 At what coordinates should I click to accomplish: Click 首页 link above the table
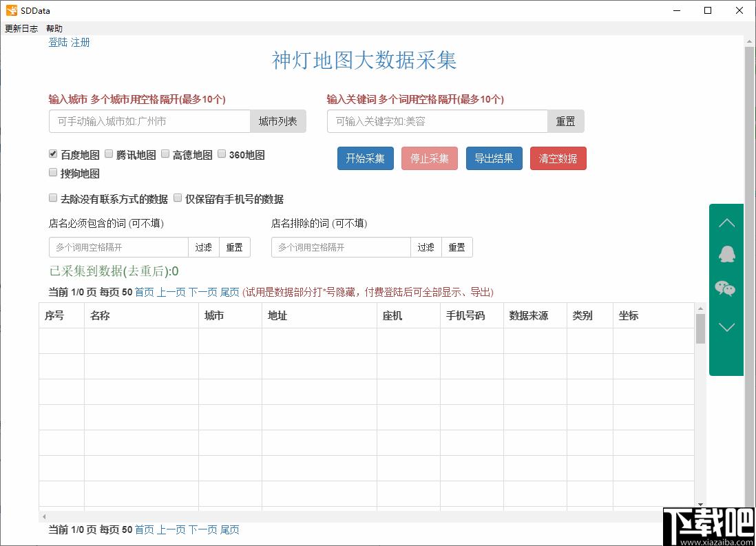point(144,293)
